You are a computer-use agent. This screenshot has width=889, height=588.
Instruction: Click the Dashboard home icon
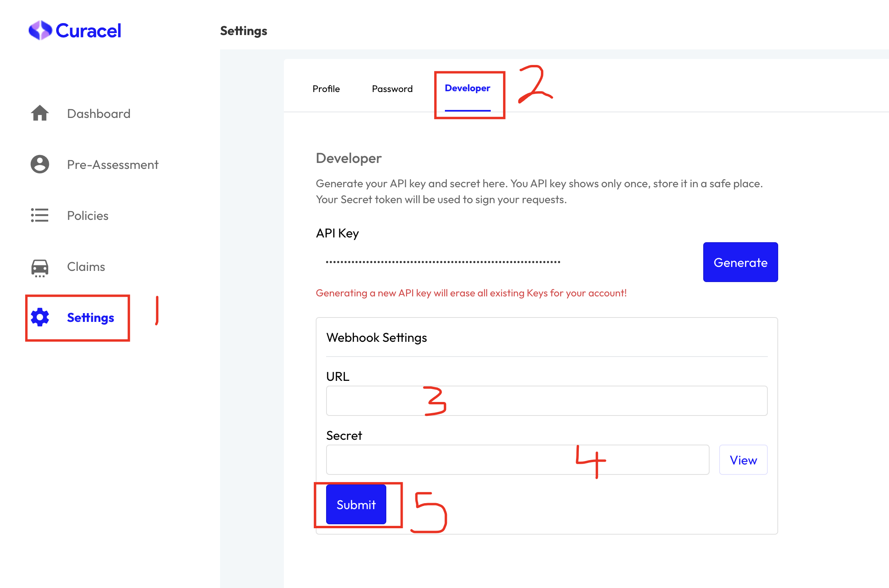(x=40, y=113)
